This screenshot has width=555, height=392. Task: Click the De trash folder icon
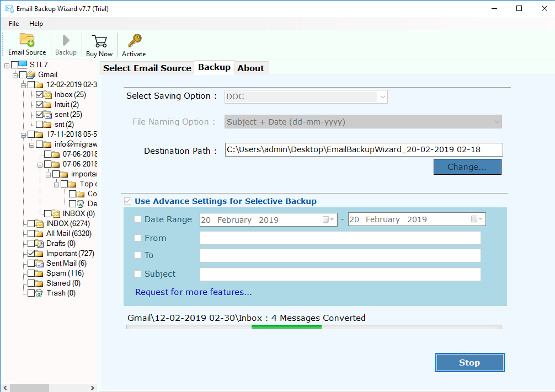click(x=81, y=204)
